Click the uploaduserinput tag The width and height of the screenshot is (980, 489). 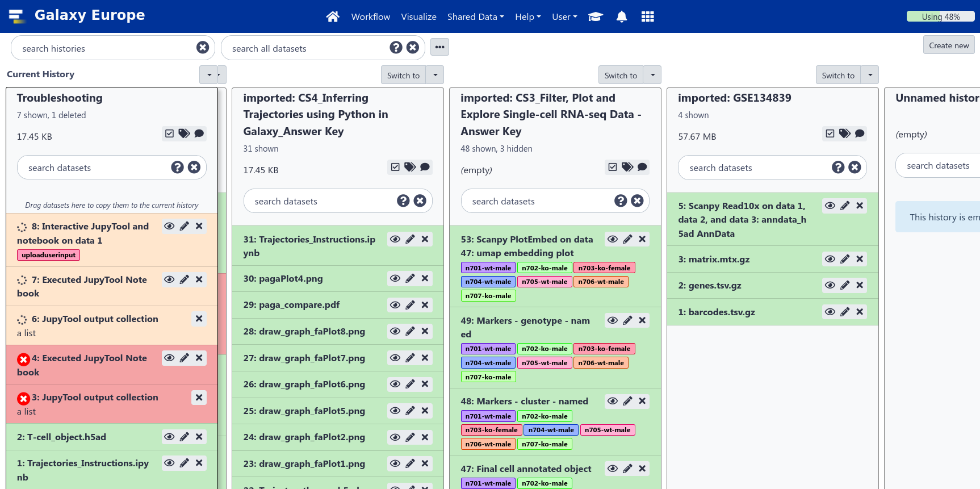[x=49, y=255]
